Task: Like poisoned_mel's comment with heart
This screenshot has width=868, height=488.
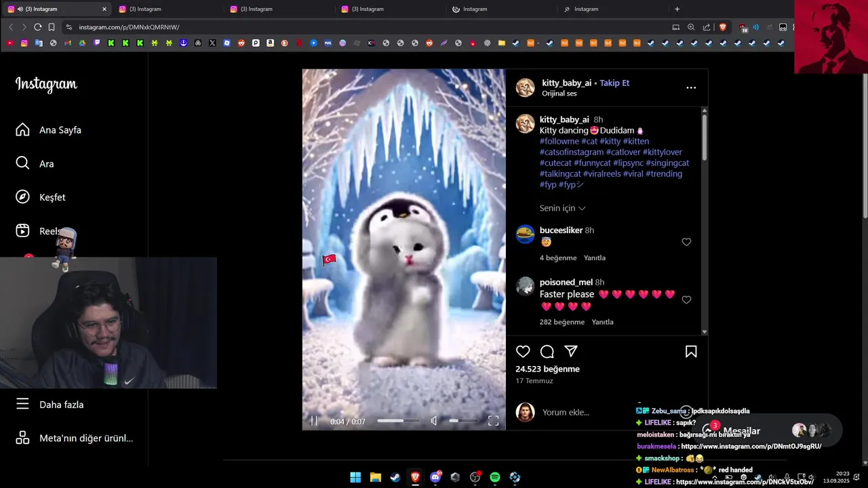Action: pos(686,300)
